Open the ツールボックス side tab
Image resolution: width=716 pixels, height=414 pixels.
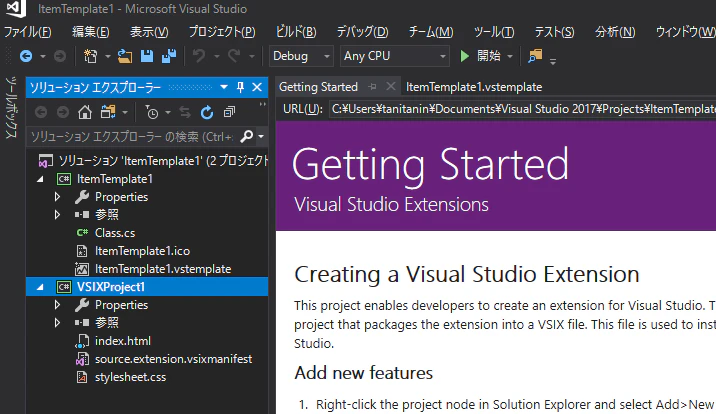[11, 108]
